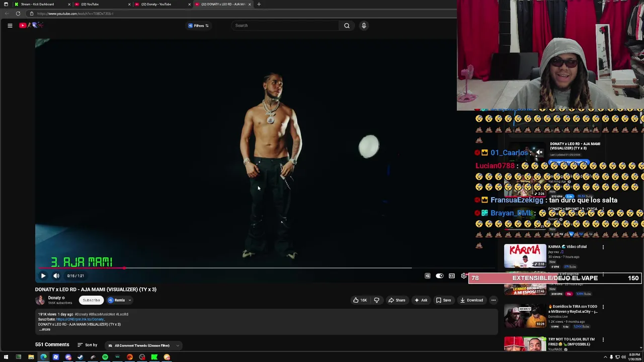Click the Ask button
644x362 pixels.
(421, 300)
